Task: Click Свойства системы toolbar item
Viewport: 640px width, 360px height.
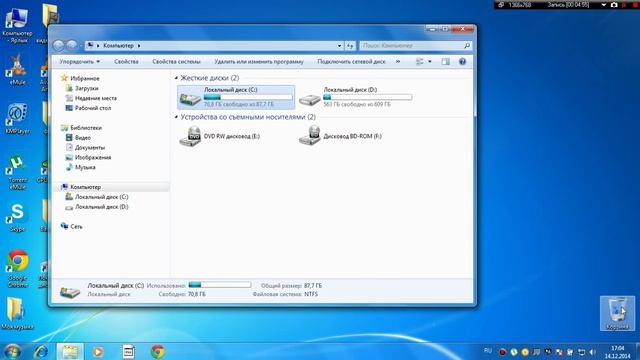Action: click(x=176, y=62)
